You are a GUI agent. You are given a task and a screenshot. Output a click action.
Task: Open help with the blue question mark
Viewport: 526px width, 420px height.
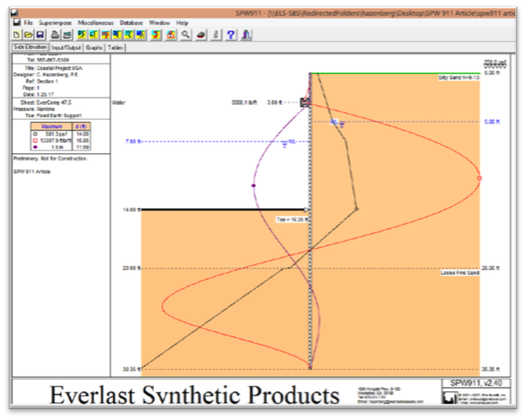coord(231,35)
